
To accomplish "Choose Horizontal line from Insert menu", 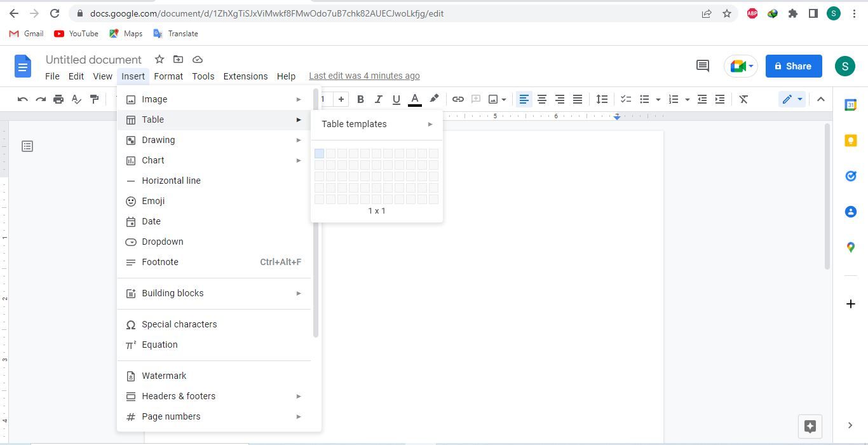I will click(x=214, y=181).
